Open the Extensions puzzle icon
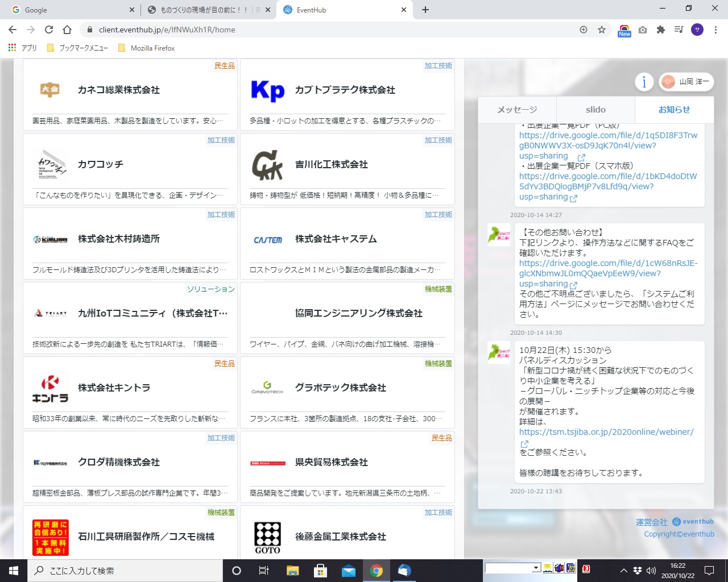Viewport: 728px width, 582px height. (x=661, y=30)
